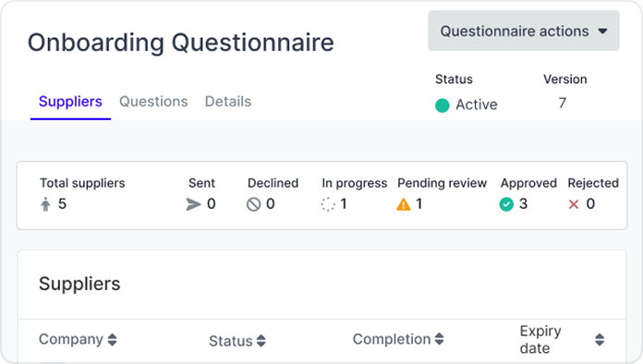Sort by Expiry date column arrows

coord(600,339)
